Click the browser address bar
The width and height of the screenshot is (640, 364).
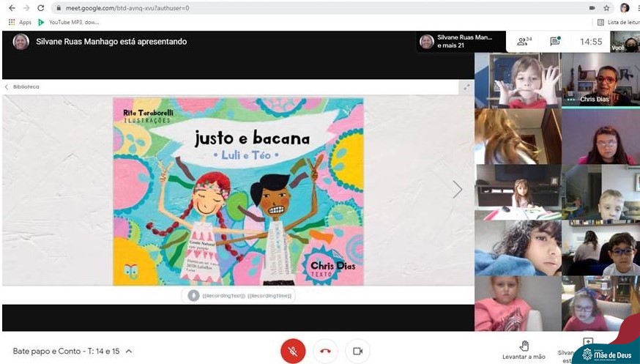click(293, 8)
